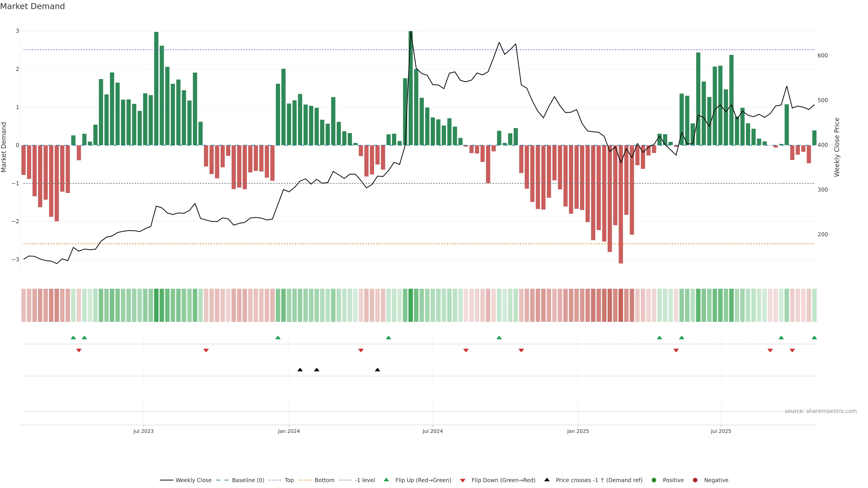Click the Jan 2025 axis label
This screenshot has width=868, height=488.
578,431
